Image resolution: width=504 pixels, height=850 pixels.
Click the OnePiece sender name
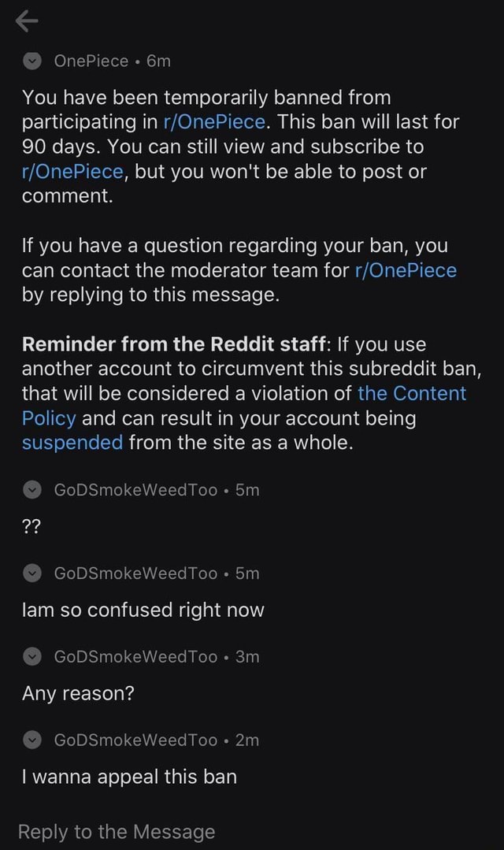click(x=91, y=61)
